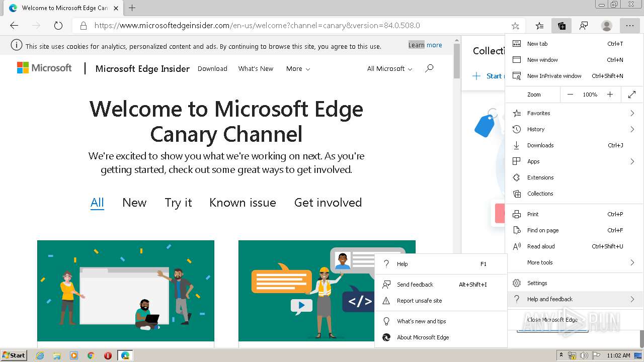Open a new tab with the plus button
This screenshot has height=362, width=644.
pyautogui.click(x=132, y=8)
